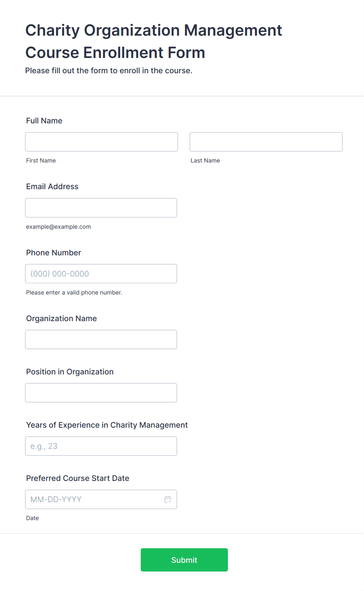Screen dimensions: 364x591
Task: Click Years of Experience in Charity Management label
Action: click(107, 425)
